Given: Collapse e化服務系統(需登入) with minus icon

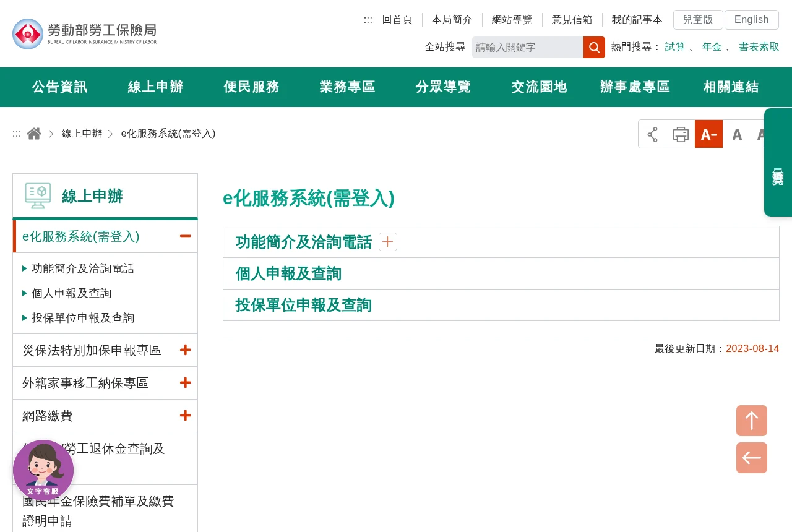Looking at the screenshot, I should (x=185, y=236).
